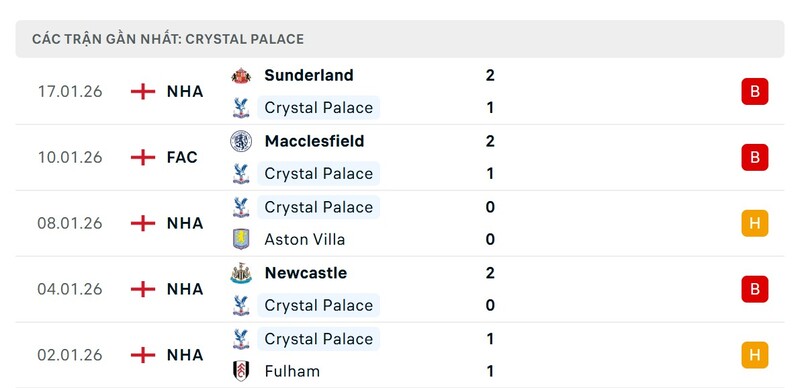Image resolution: width=800 pixels, height=388 pixels.
Task: Open the Fulham team link
Action: point(292,371)
